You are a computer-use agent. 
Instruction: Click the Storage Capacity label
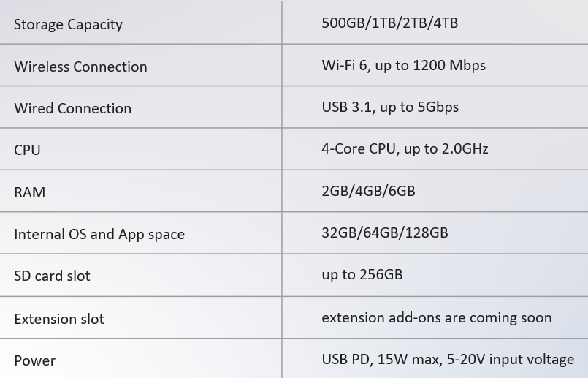point(68,24)
